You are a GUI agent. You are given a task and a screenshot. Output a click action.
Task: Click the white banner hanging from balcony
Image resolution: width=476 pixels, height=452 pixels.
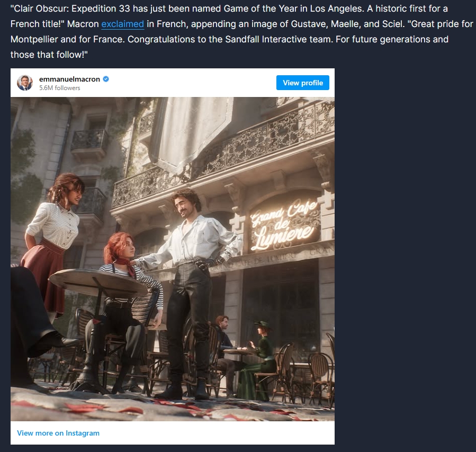coord(191,130)
